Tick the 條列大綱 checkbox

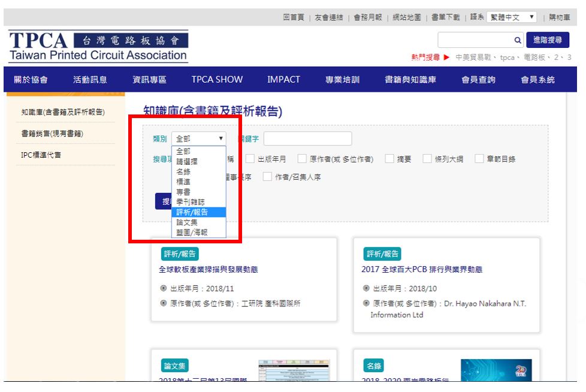click(427, 158)
